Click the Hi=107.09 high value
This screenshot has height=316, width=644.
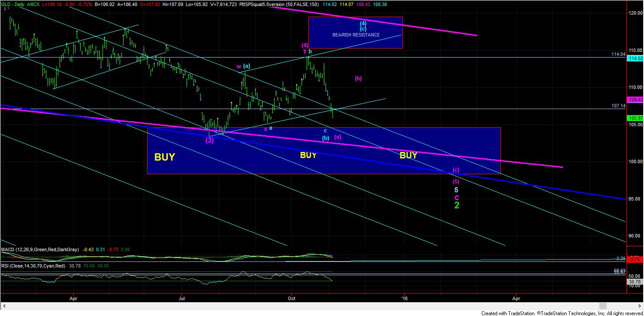click(x=173, y=5)
